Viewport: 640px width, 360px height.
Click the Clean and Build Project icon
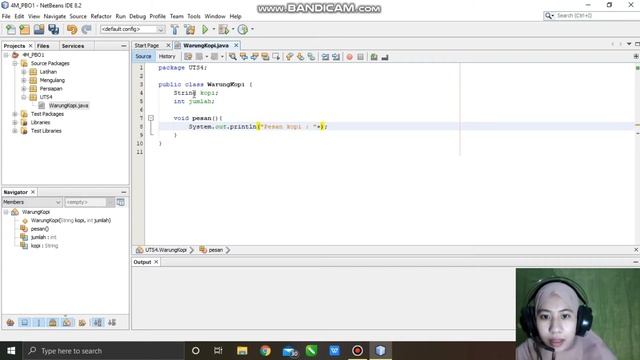[190, 29]
